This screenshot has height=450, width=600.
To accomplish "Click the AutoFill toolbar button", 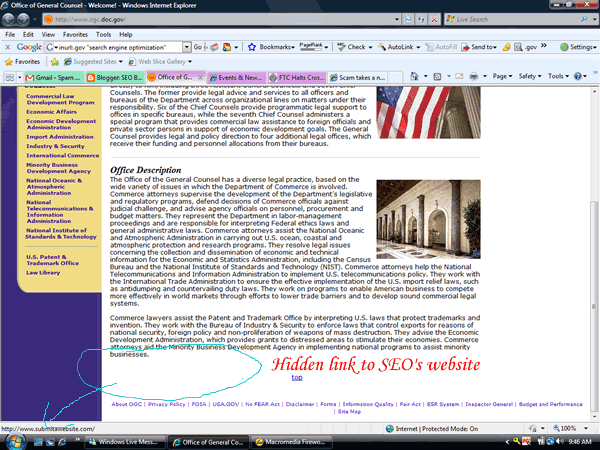I will pyautogui.click(x=441, y=47).
